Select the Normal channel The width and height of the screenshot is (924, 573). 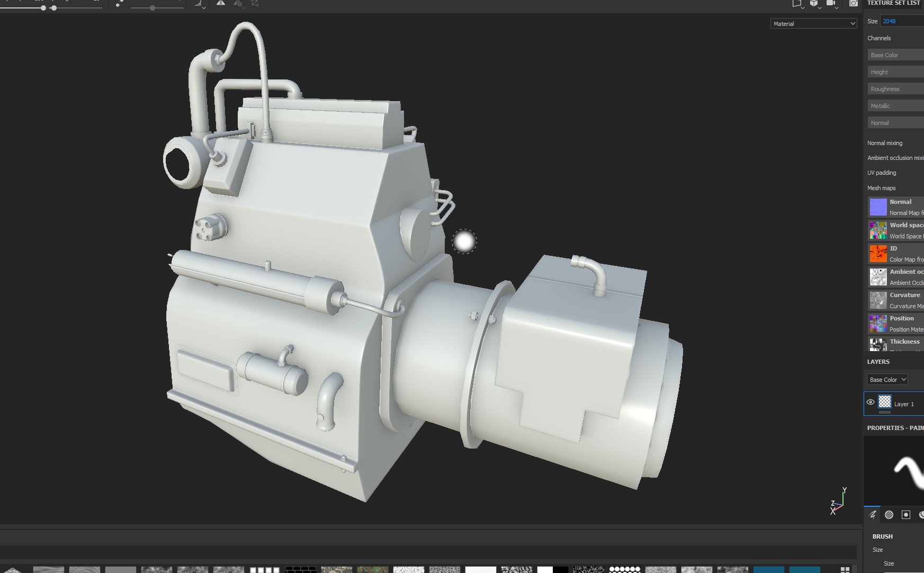895,123
